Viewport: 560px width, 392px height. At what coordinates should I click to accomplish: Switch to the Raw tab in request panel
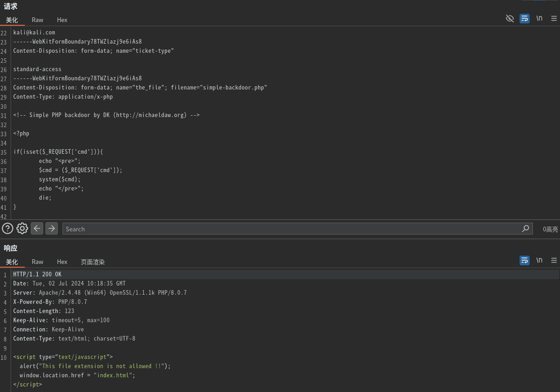point(38,20)
